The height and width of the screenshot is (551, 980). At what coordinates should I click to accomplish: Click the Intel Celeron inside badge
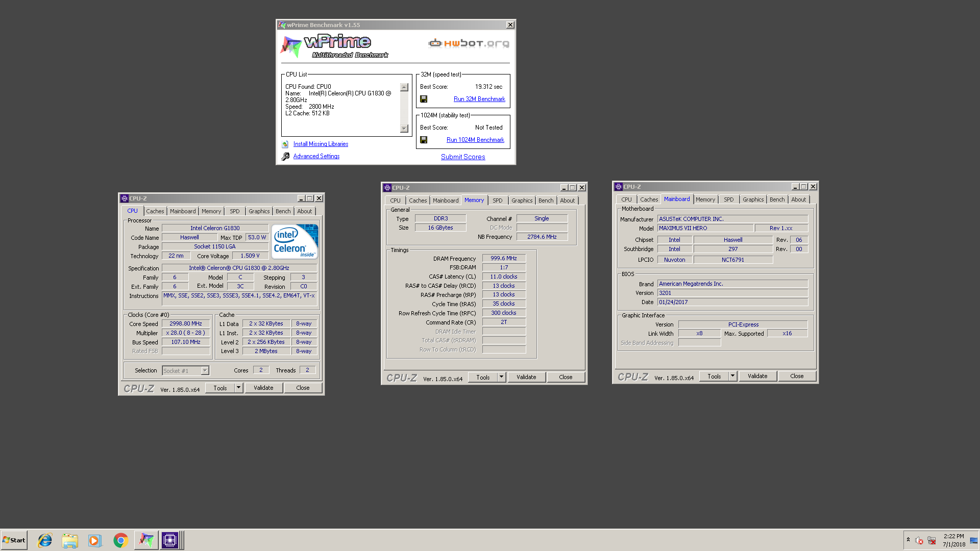[x=295, y=241]
